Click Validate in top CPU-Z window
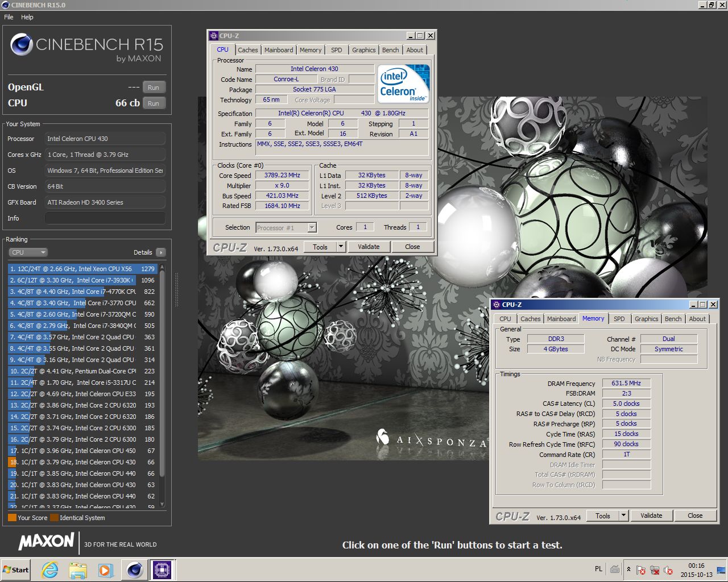This screenshot has width=728, height=582. coord(369,247)
